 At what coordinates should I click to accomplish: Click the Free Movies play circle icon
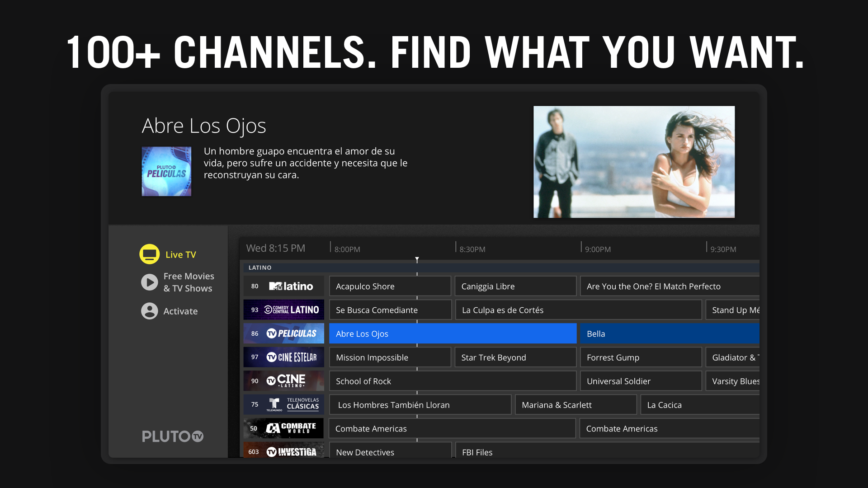click(x=149, y=282)
